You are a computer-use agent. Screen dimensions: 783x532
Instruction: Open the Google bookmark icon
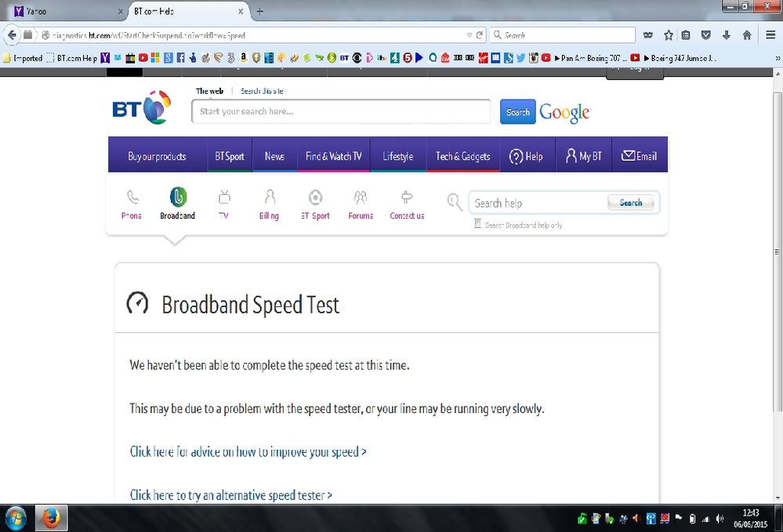click(x=169, y=58)
